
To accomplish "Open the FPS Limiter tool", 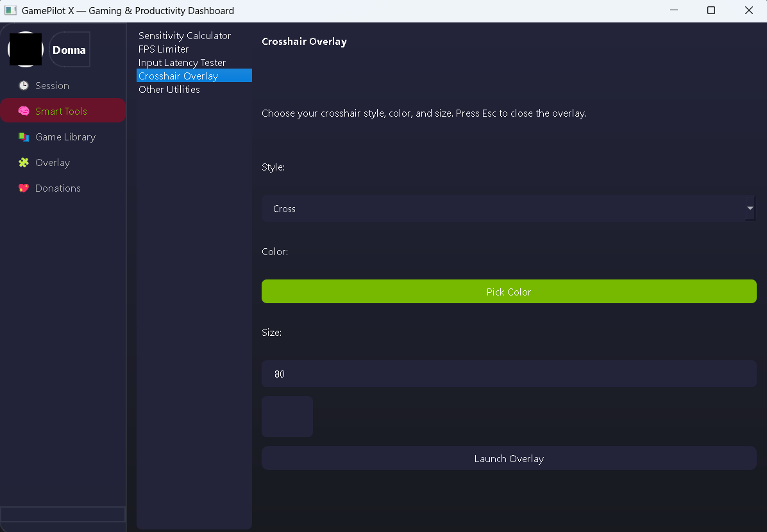I will (164, 49).
